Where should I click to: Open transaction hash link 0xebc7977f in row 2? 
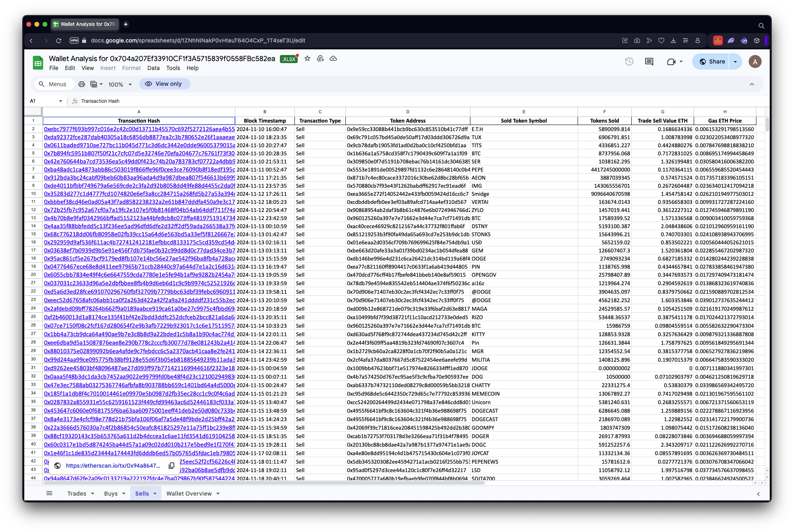point(139,129)
